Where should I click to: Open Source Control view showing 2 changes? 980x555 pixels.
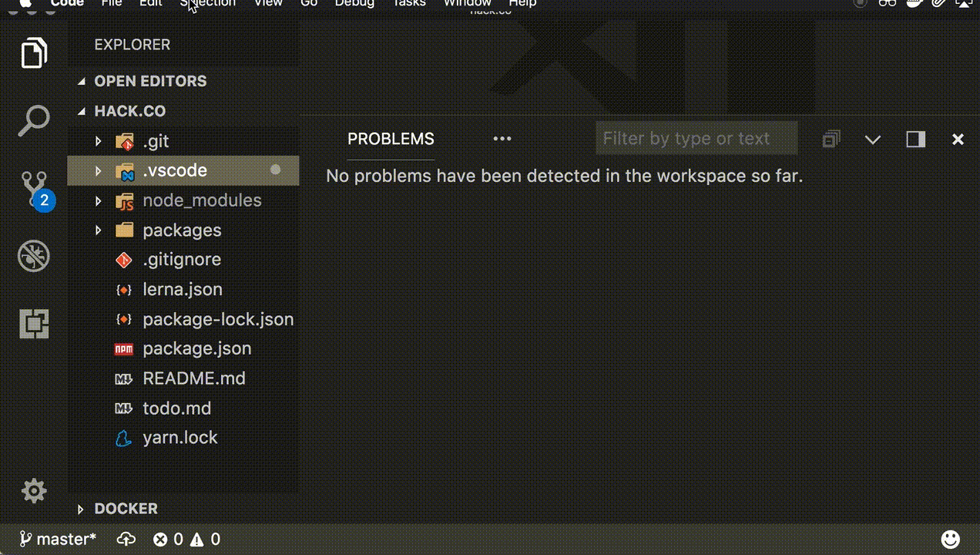34,187
